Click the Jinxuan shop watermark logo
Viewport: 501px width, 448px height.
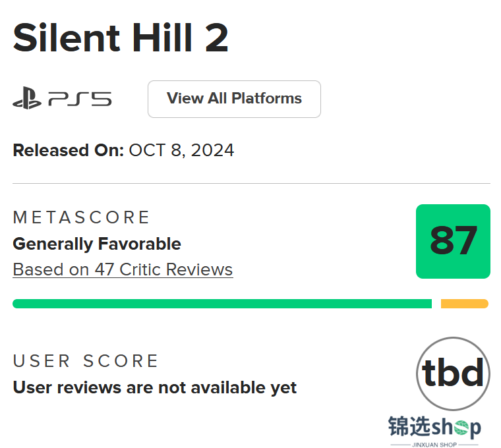[434, 431]
